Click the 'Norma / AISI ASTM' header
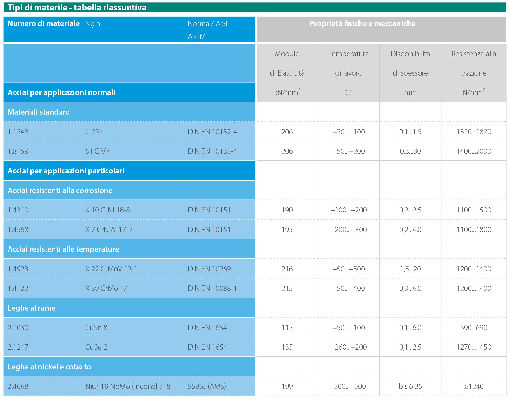 tap(207, 30)
